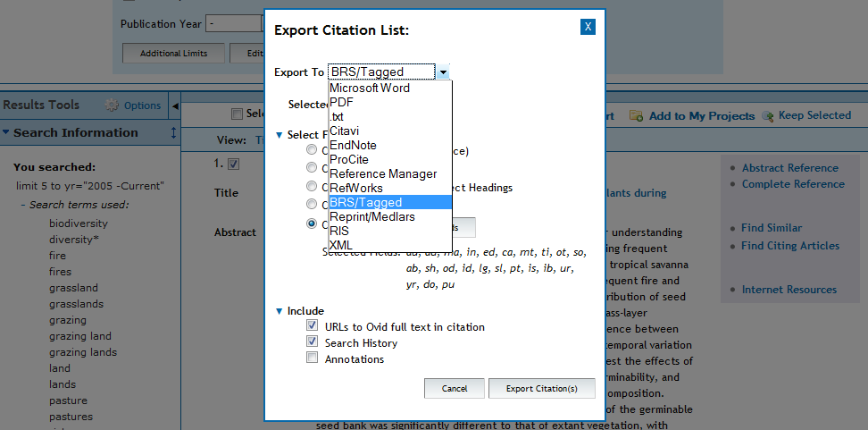The width and height of the screenshot is (868, 430).
Task: Pick EndNote from the list
Action: tap(390, 145)
